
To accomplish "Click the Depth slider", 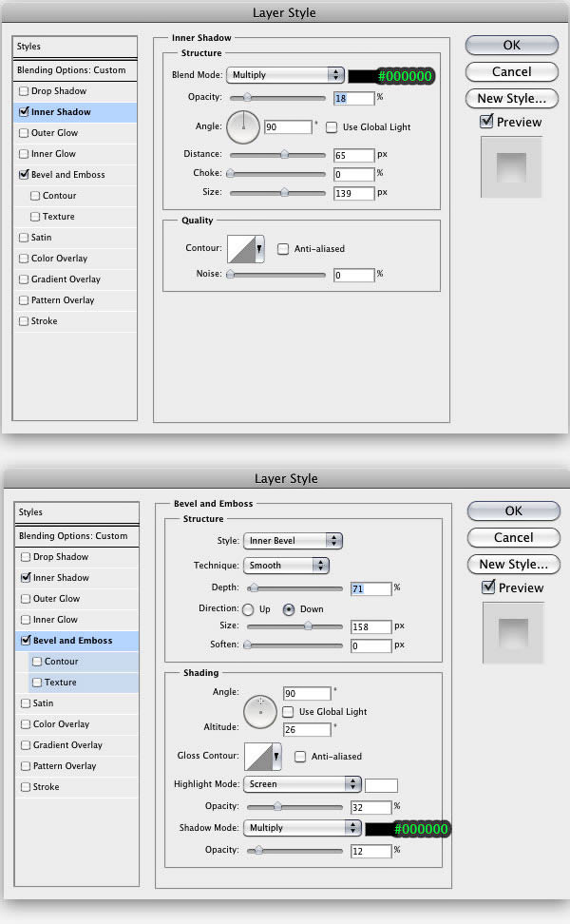I will pos(294,588).
